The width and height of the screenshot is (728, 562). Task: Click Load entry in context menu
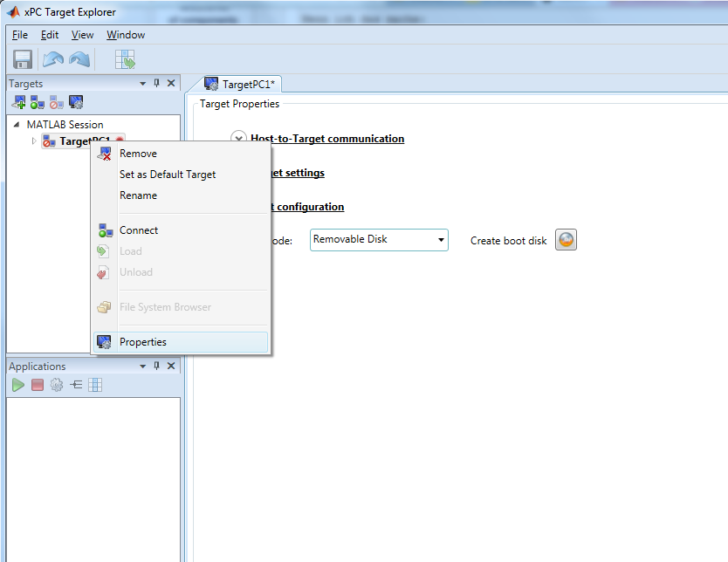181,251
